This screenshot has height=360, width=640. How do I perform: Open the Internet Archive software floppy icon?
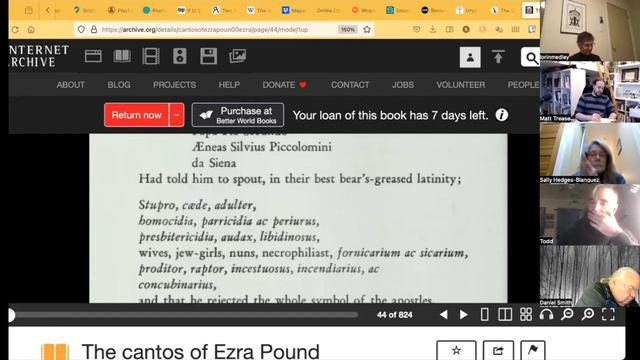click(x=209, y=56)
